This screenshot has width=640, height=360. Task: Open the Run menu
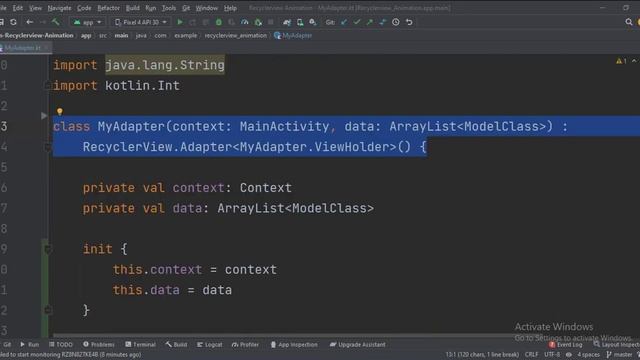coord(151,8)
